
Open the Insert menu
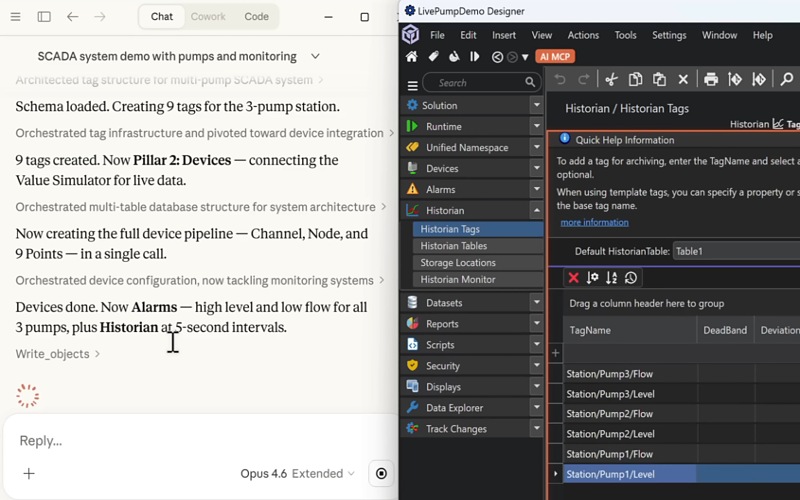[504, 35]
